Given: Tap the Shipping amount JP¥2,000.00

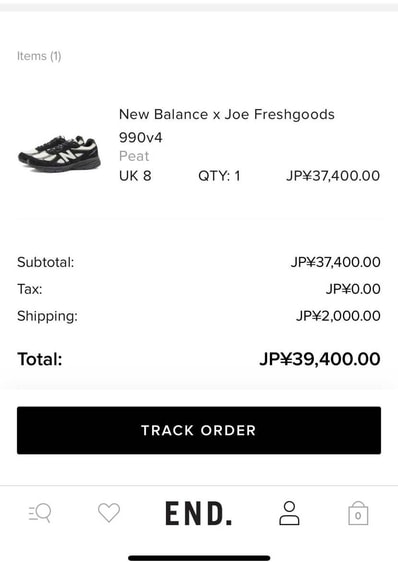Looking at the screenshot, I should point(338,316).
